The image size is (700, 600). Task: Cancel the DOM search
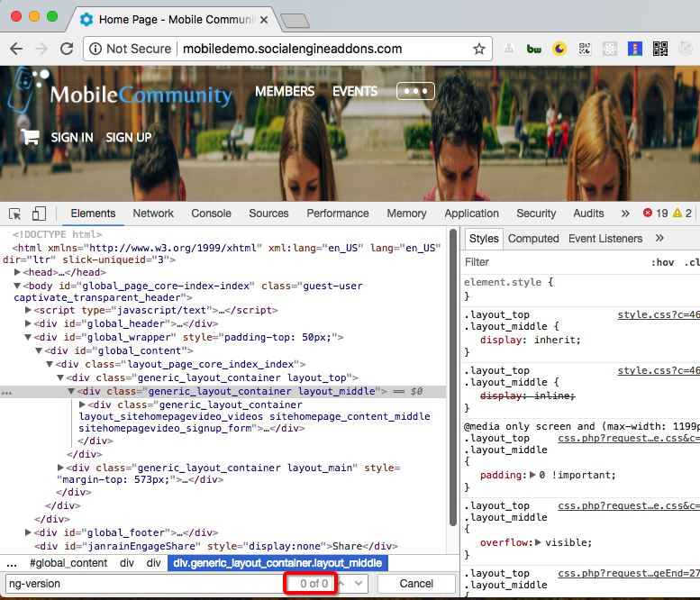(x=416, y=584)
